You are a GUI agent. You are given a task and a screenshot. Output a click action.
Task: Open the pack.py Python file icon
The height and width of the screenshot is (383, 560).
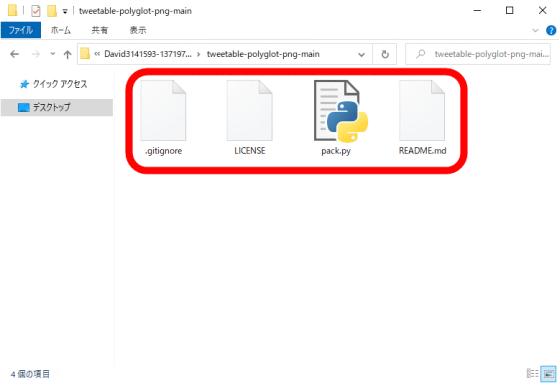point(341,111)
